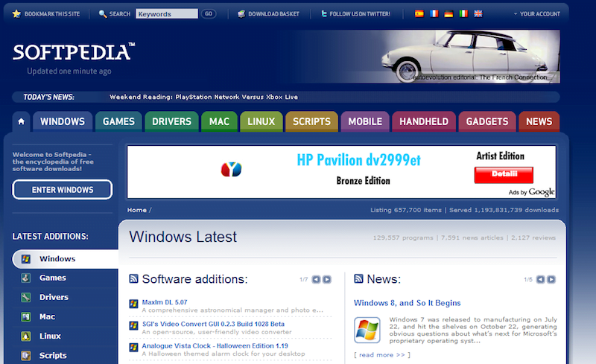Open the Scripts category tab
596x364 pixels.
click(x=311, y=121)
